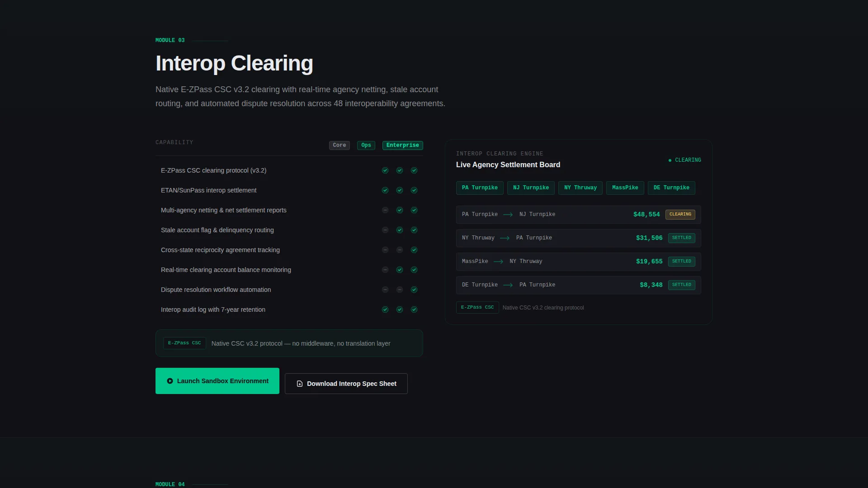Click Ops checkmark for ETAN/SunPass interop settlement

pyautogui.click(x=400, y=190)
